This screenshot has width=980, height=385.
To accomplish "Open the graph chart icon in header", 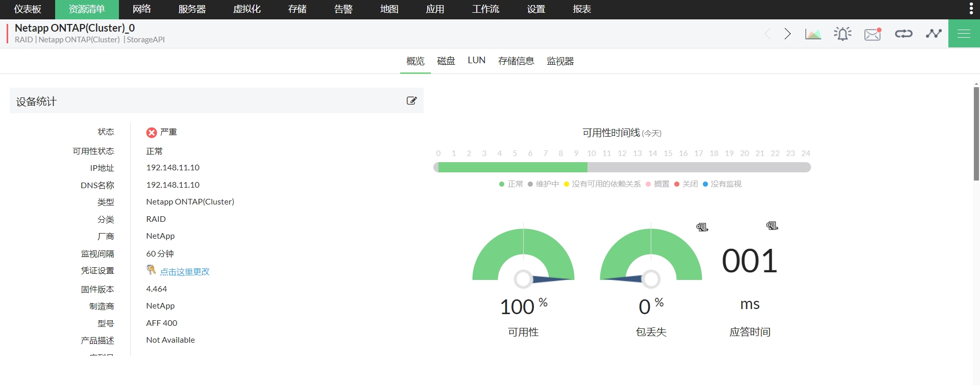I will tap(813, 34).
